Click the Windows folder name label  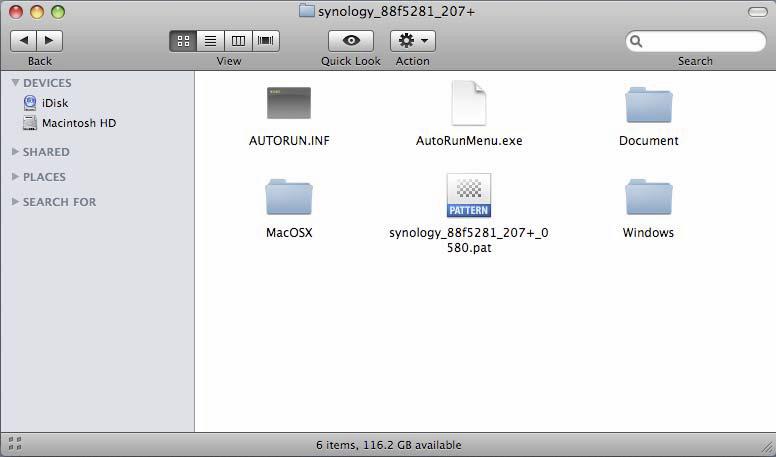[x=648, y=233]
